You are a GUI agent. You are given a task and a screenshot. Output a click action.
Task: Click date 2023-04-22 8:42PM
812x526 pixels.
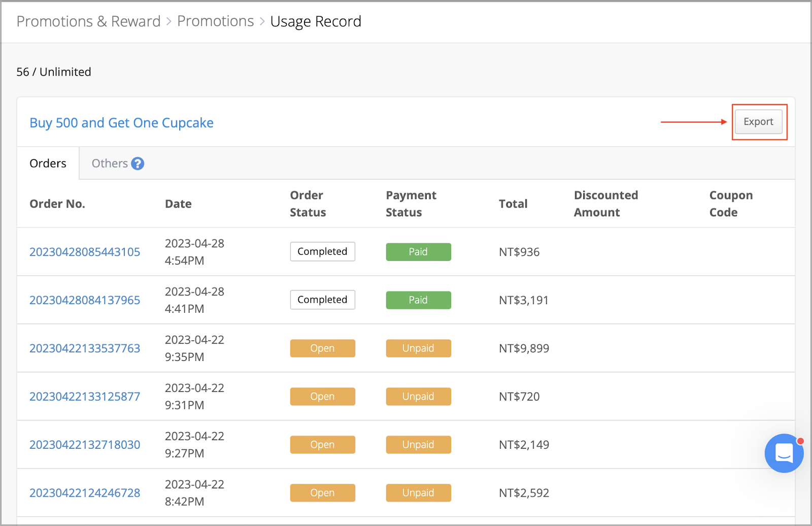click(194, 493)
